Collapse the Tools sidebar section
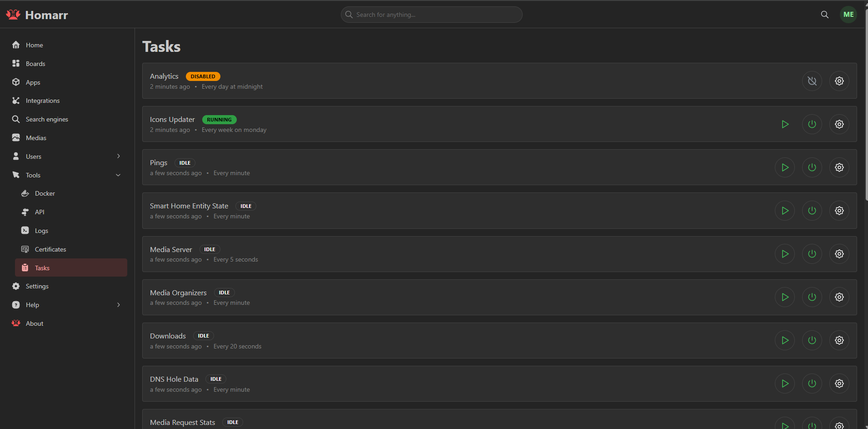Screen dimensions: 868x429 tap(118, 175)
